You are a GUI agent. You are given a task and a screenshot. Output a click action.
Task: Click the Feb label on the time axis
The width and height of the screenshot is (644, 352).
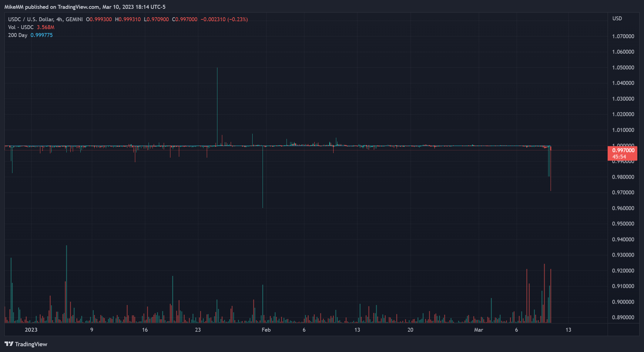coord(266,330)
